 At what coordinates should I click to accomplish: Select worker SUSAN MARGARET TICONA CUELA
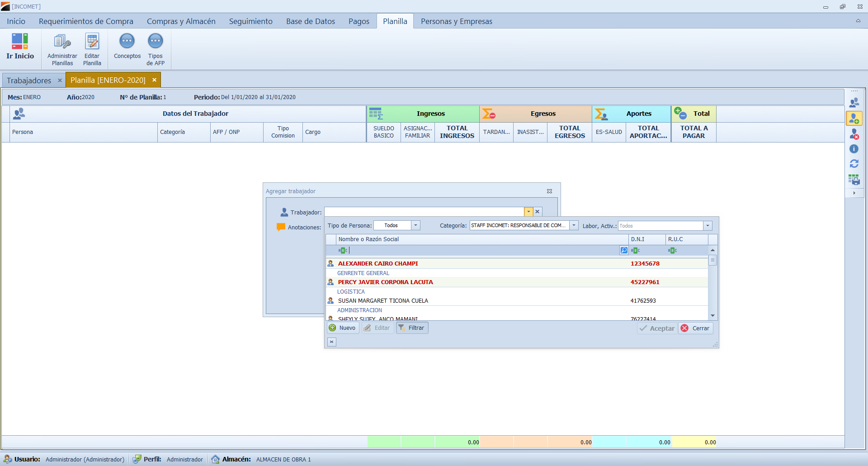[383, 300]
